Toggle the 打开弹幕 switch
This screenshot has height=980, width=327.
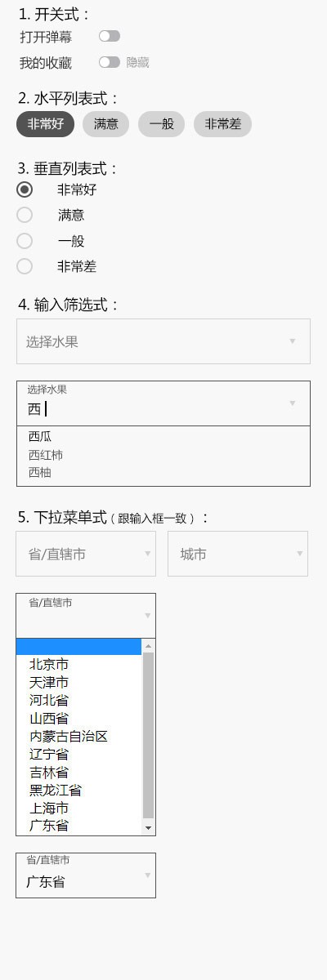pyautogui.click(x=110, y=36)
